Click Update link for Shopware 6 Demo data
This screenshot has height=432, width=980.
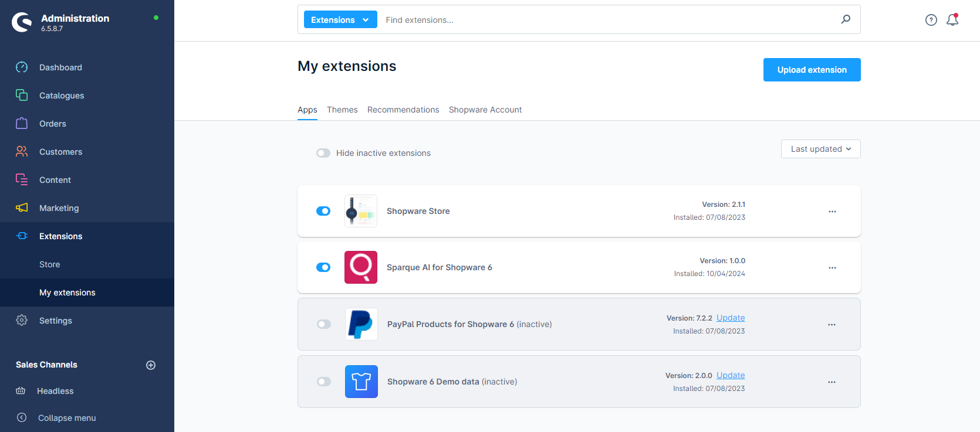(731, 375)
